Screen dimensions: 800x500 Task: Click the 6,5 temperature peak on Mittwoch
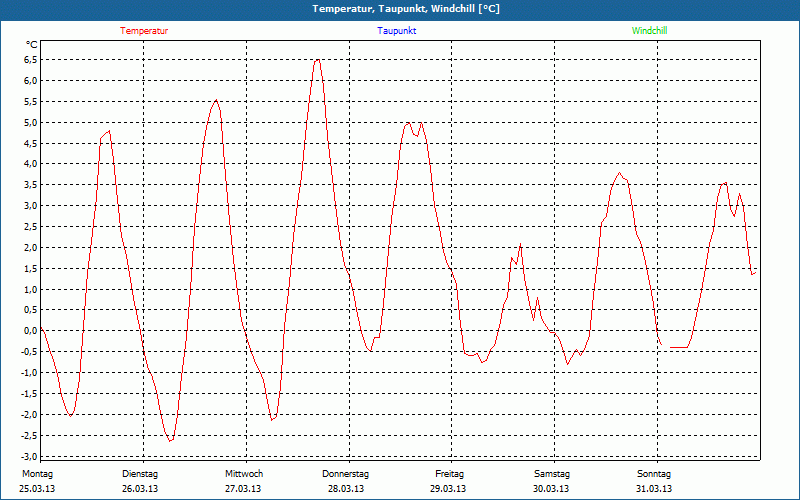[x=318, y=60]
